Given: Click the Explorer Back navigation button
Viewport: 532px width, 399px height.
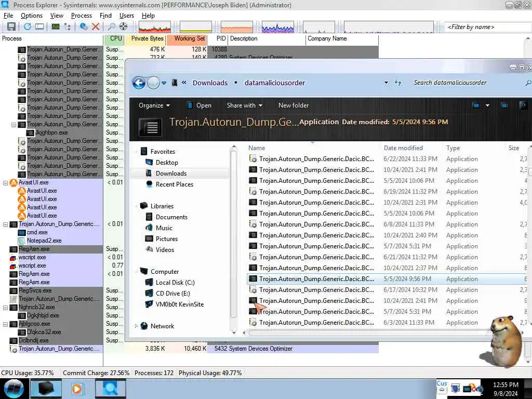Looking at the screenshot, I should tap(139, 83).
